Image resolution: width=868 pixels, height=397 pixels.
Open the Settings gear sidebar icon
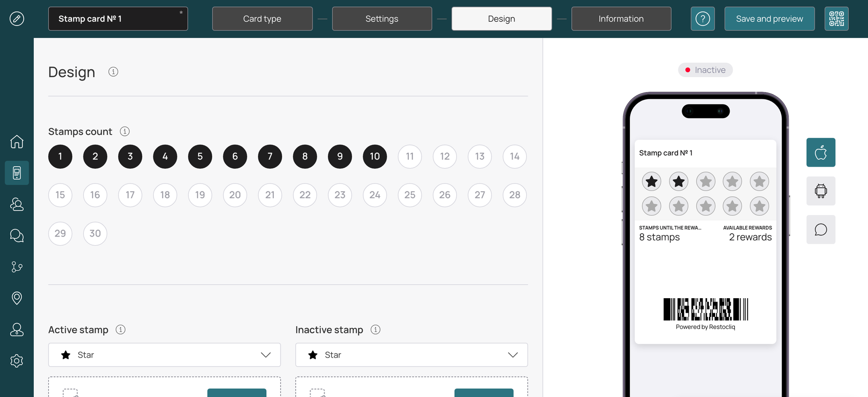pyautogui.click(x=17, y=361)
